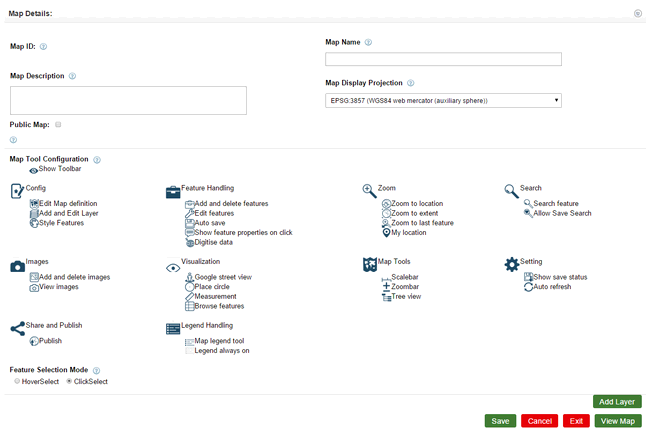Click the My location pin icon
The image size is (652, 435).
pyautogui.click(x=387, y=233)
